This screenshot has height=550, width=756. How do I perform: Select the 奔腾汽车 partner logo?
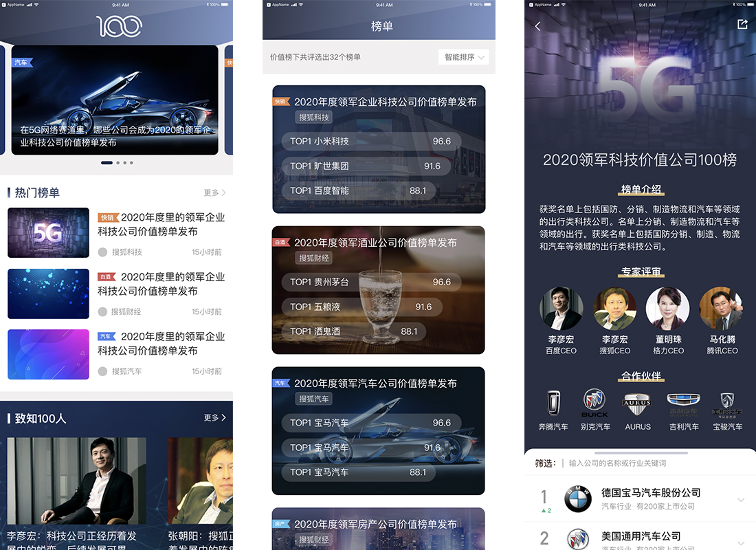[553, 404]
